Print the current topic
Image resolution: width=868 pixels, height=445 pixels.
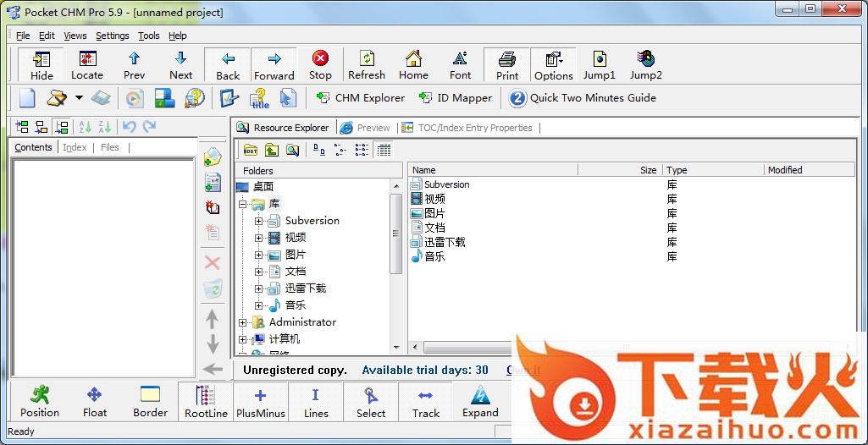pos(507,65)
